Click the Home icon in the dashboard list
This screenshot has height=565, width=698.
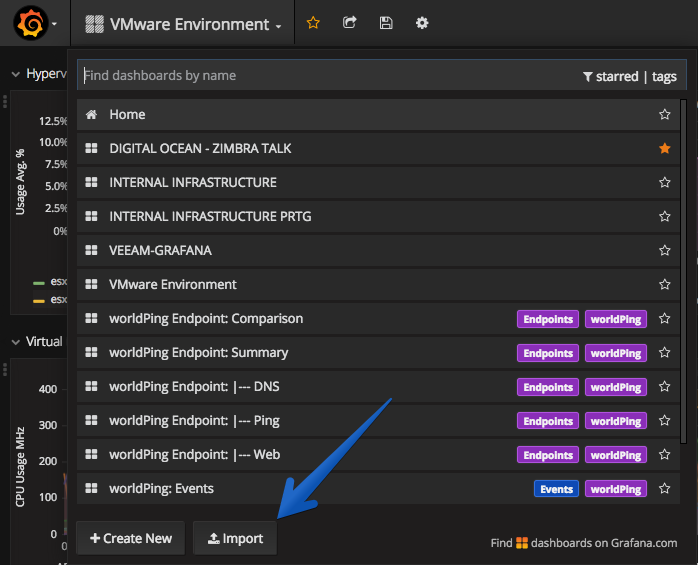coord(91,114)
